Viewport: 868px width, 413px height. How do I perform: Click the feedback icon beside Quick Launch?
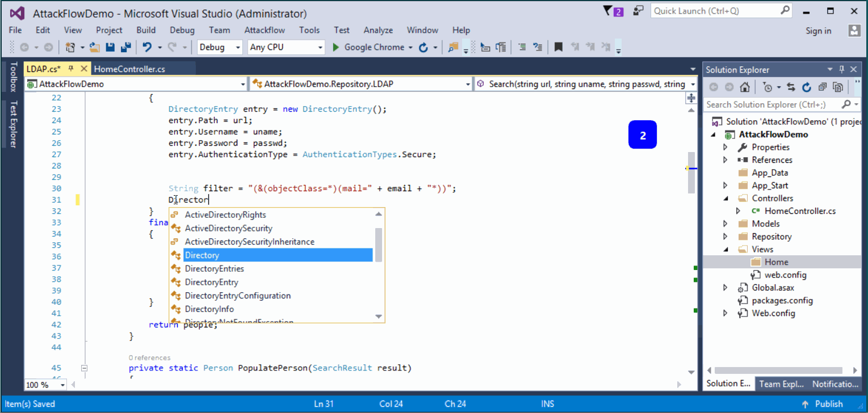tap(639, 11)
